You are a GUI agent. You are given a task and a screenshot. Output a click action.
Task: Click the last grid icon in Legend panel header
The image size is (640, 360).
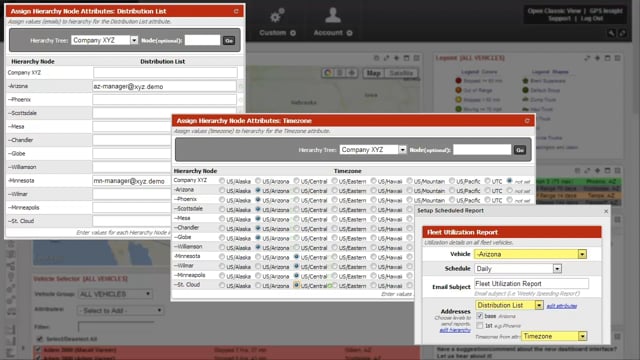tap(618, 58)
